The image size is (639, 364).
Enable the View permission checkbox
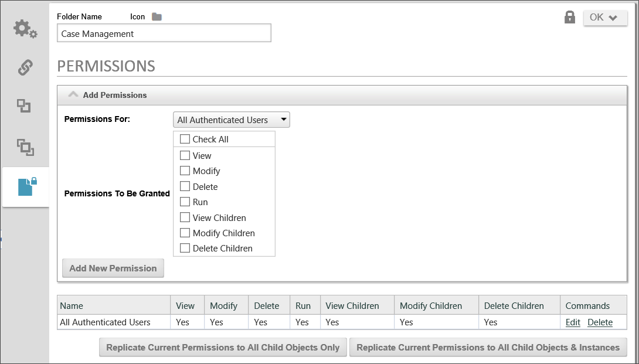click(x=185, y=156)
